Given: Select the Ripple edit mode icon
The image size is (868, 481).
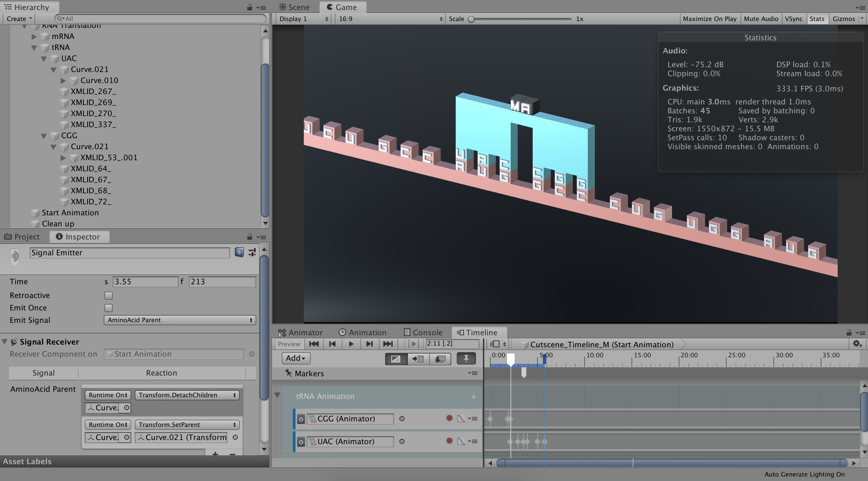Looking at the screenshot, I should 418,359.
